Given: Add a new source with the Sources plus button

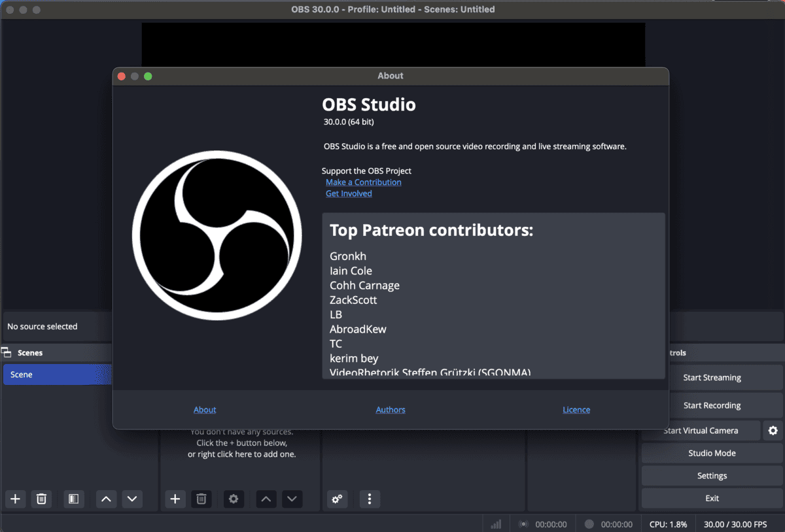Looking at the screenshot, I should 175,499.
